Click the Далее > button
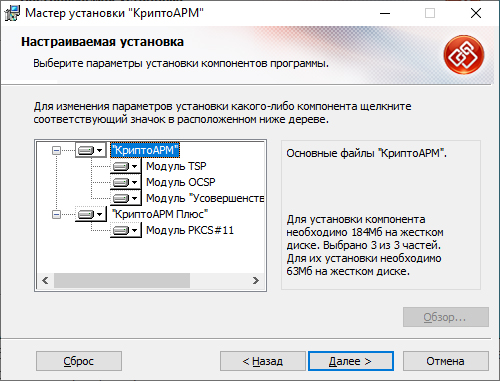This screenshot has width=500, height=381. (x=351, y=361)
